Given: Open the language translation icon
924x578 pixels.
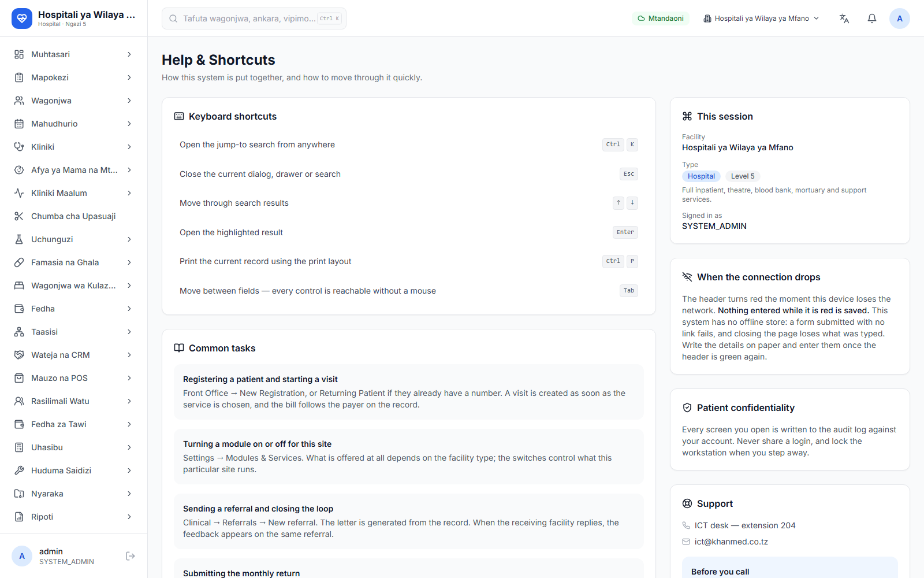Looking at the screenshot, I should (x=844, y=18).
